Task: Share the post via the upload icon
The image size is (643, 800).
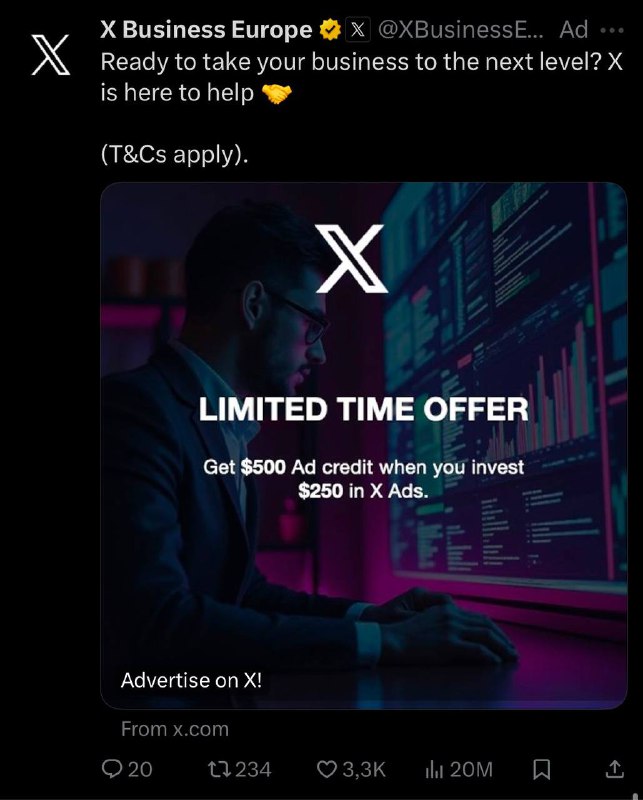Action: (x=614, y=769)
